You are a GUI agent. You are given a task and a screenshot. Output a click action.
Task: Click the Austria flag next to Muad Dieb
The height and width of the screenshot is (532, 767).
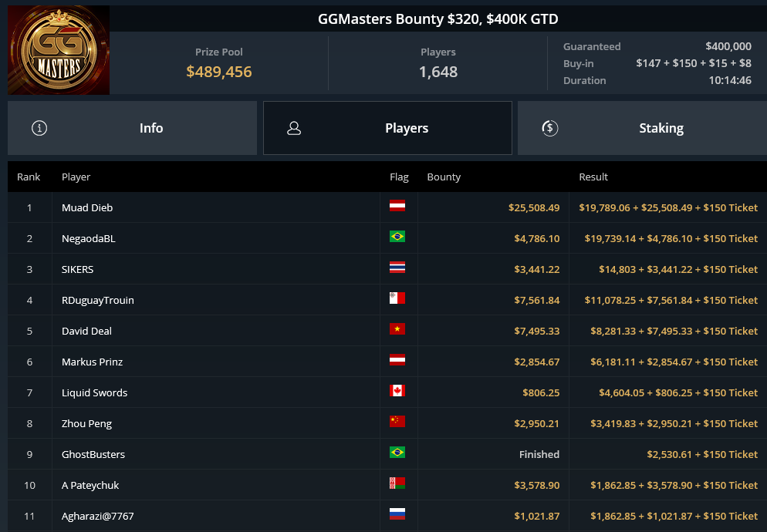point(397,207)
